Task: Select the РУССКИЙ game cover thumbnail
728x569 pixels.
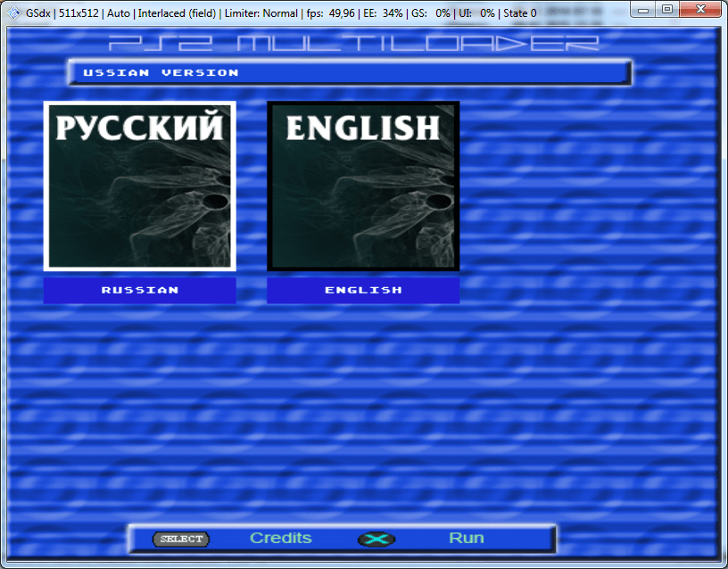Action: [x=139, y=186]
